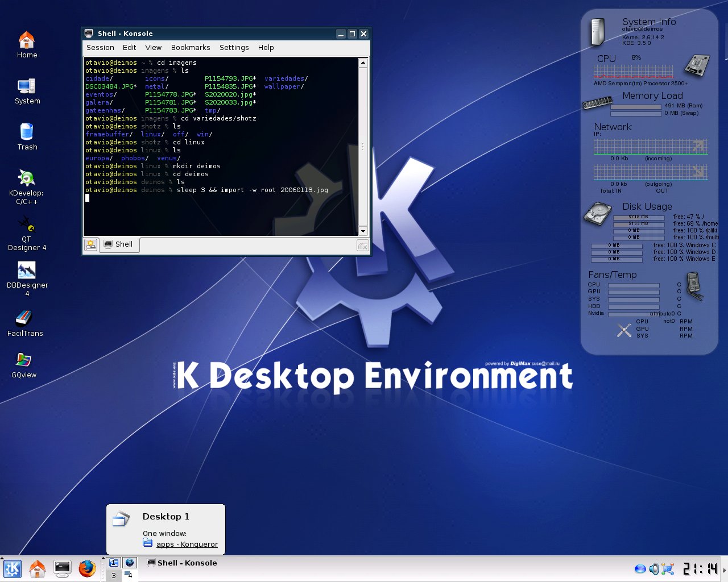The height and width of the screenshot is (582, 728).
Task: Click the blue orb system tray icon
Action: [640, 569]
